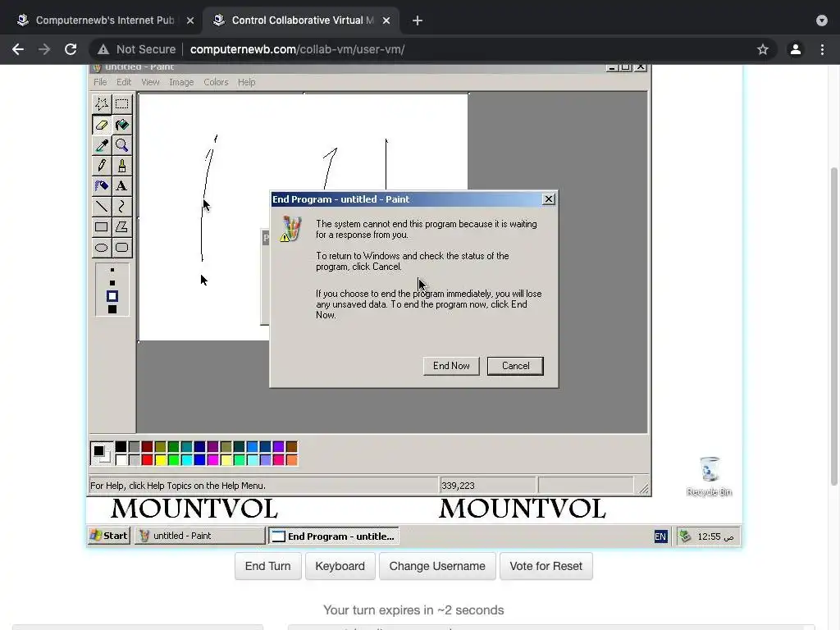Pick the magenta color swatch
This screenshot has height=630, width=840.
pos(212,459)
